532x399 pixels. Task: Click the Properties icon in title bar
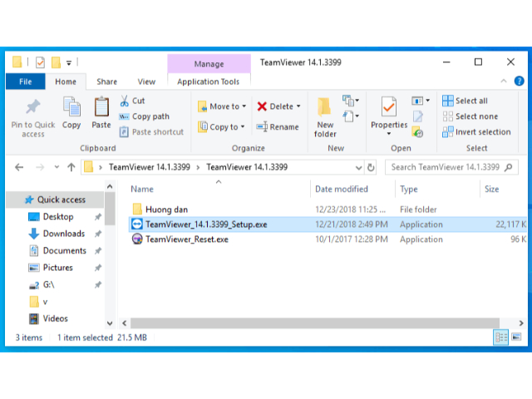[x=40, y=62]
